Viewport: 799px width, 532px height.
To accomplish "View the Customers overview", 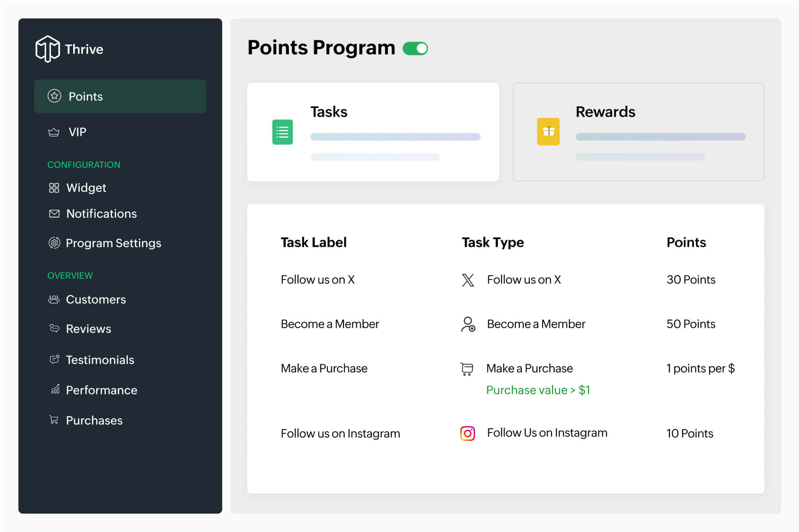I will click(96, 300).
